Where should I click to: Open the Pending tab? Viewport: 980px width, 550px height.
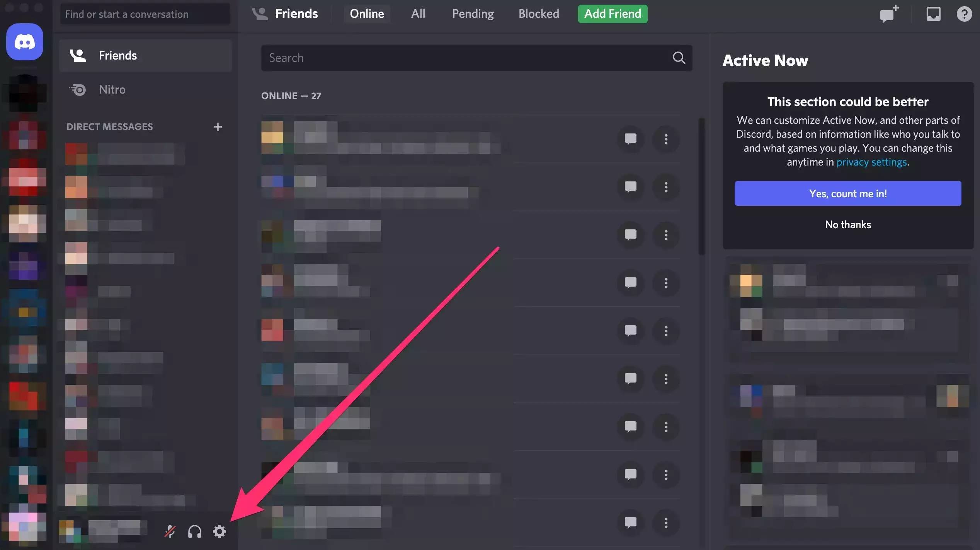473,14
